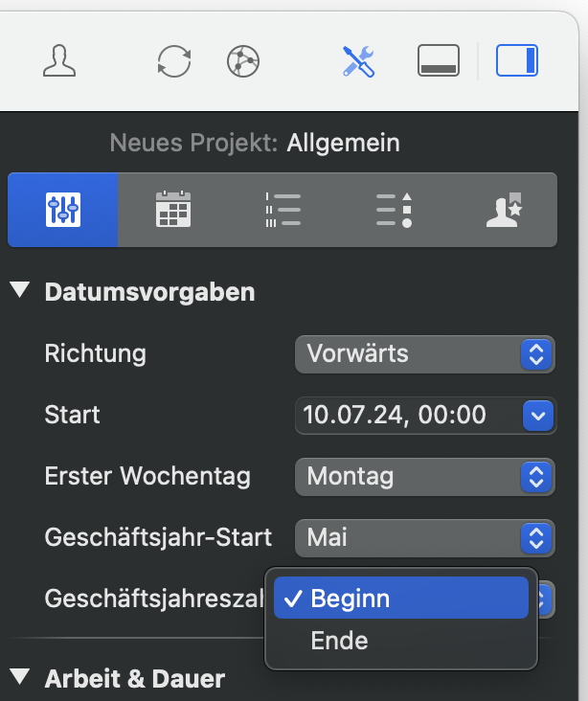Open the list with priority marker tab

(x=394, y=210)
